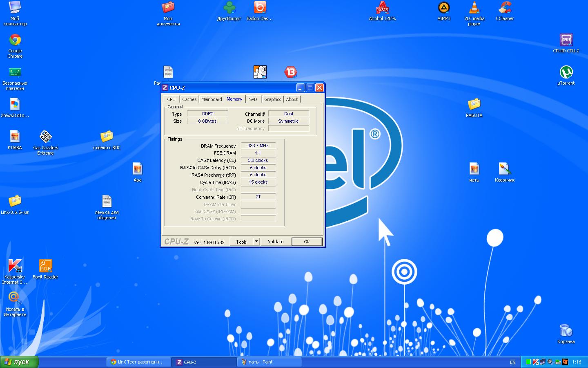
Task: Open the SPD tab
Action: [253, 99]
